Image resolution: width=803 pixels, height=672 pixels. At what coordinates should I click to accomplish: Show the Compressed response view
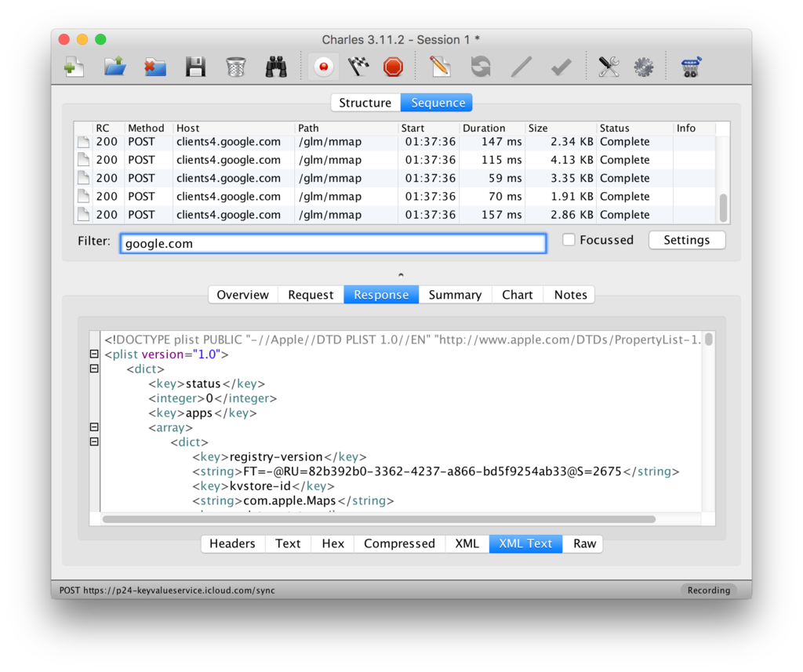399,543
